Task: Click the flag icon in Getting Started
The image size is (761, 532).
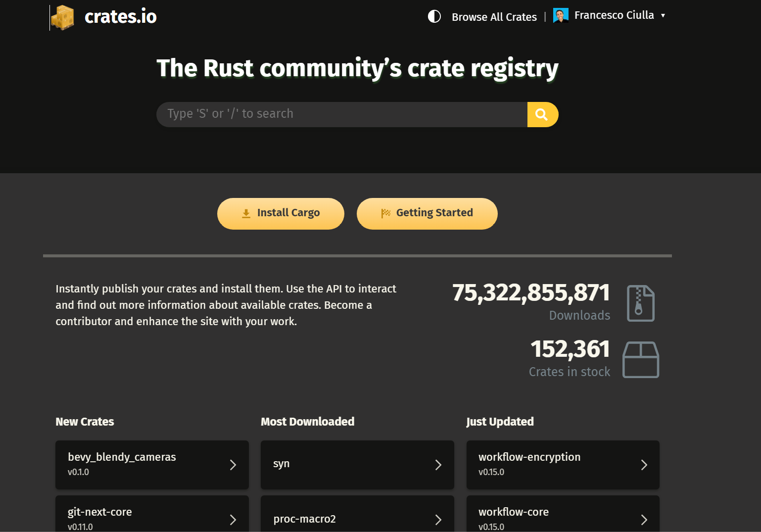Action: coord(386,213)
